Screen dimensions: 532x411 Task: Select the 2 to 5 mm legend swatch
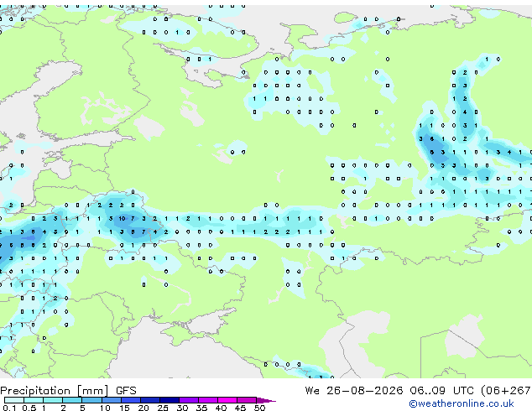pos(72,400)
